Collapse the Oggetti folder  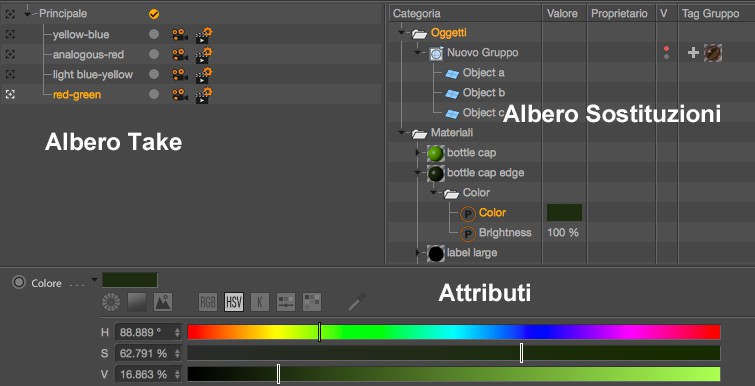401,33
